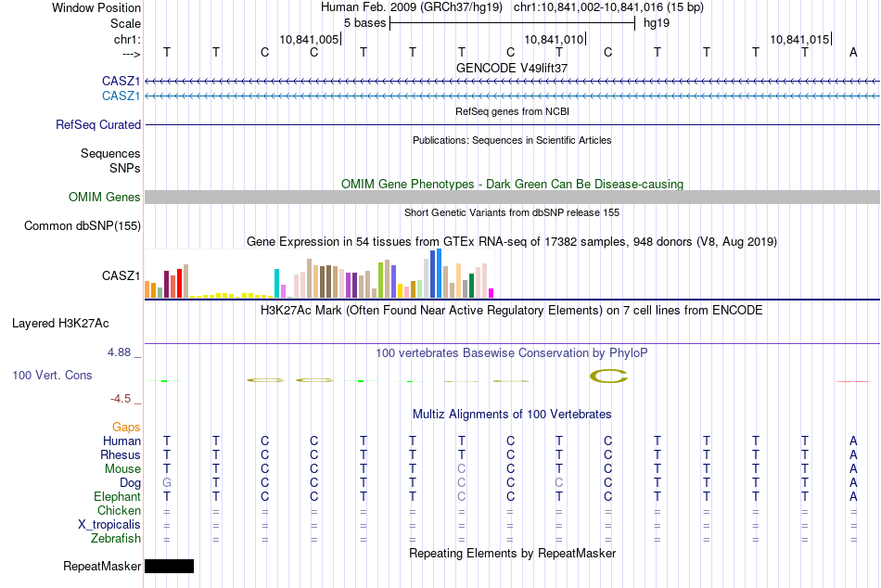Image resolution: width=881 pixels, height=588 pixels.
Task: Click the tallest blue GTEx expression bar
Action: point(440,274)
